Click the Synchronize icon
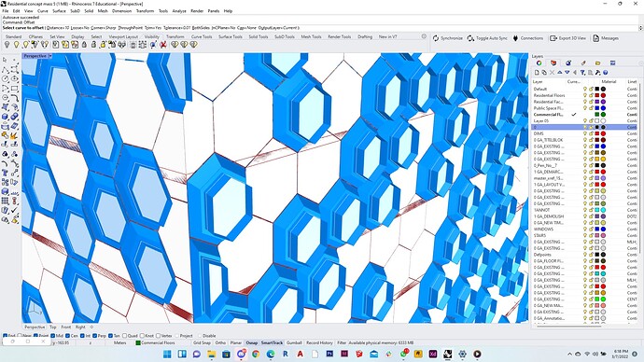This screenshot has width=644, height=362. (x=436, y=38)
